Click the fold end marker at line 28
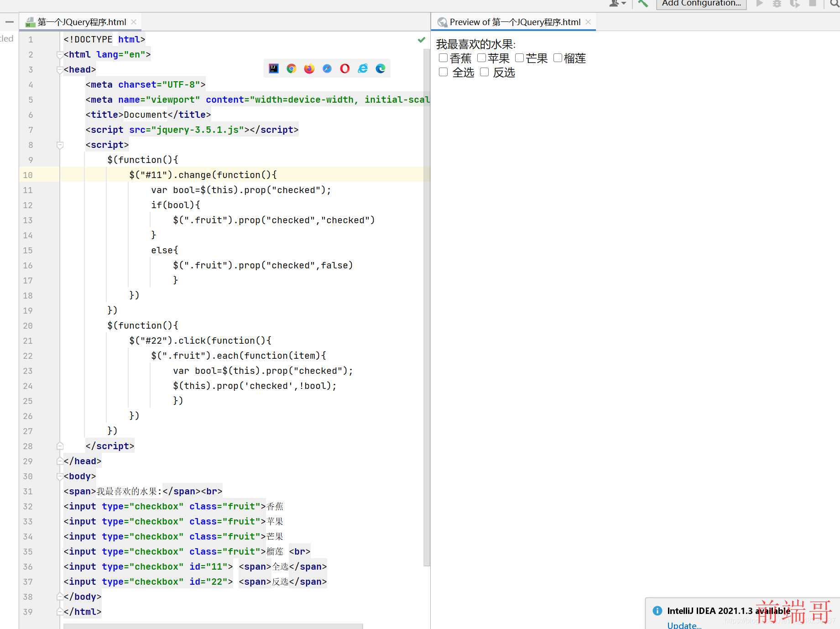Viewport: 840px width, 629px height. pyautogui.click(x=60, y=446)
